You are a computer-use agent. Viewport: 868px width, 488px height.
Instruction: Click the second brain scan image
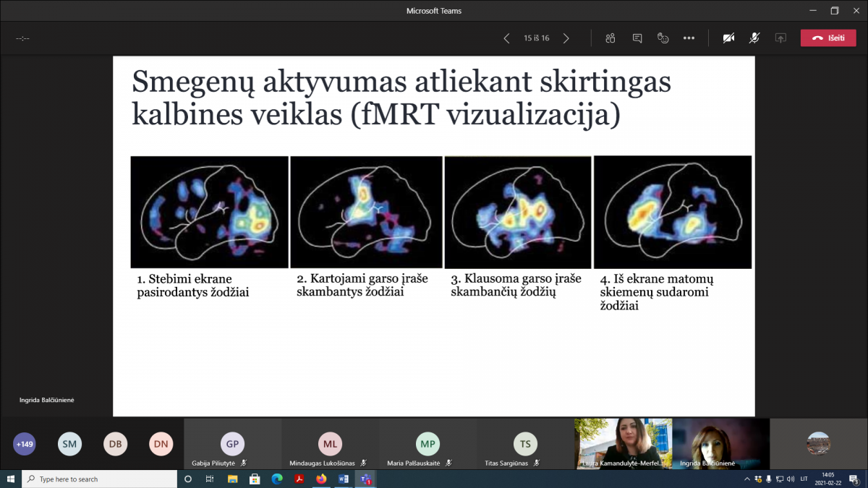pyautogui.click(x=366, y=213)
